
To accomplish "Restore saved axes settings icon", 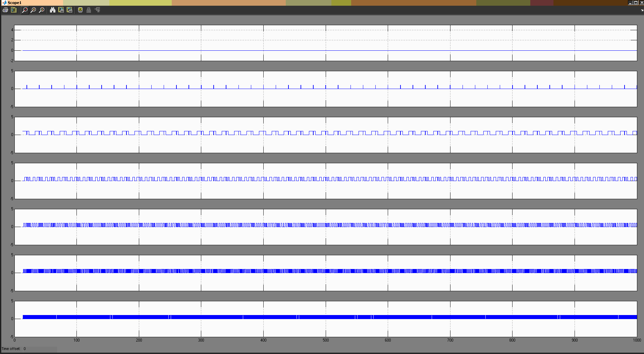I will click(x=69, y=10).
